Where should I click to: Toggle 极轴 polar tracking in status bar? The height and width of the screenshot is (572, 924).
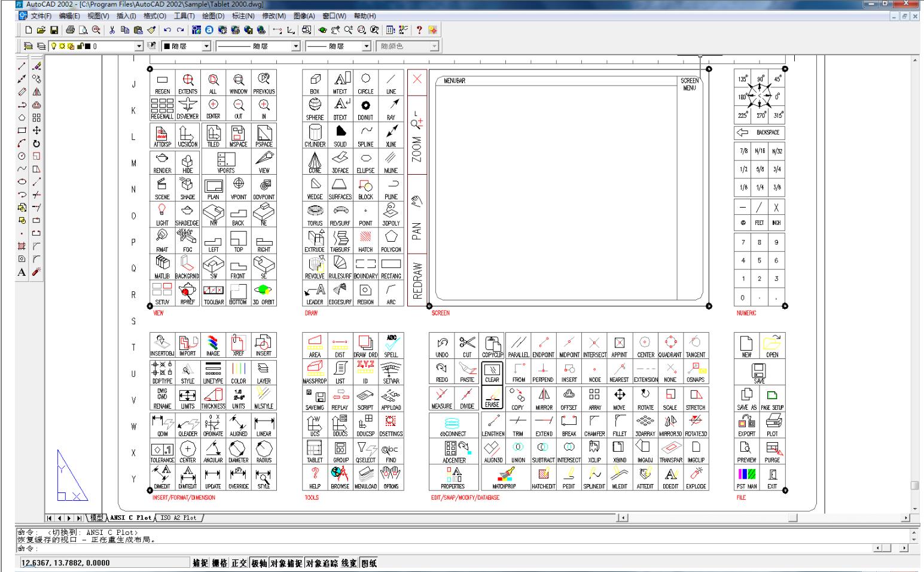click(x=259, y=563)
